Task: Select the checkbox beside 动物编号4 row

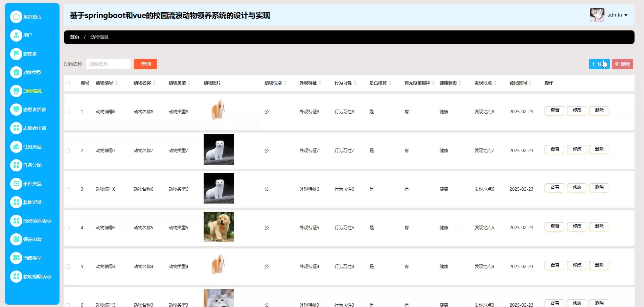Action: coord(68,267)
